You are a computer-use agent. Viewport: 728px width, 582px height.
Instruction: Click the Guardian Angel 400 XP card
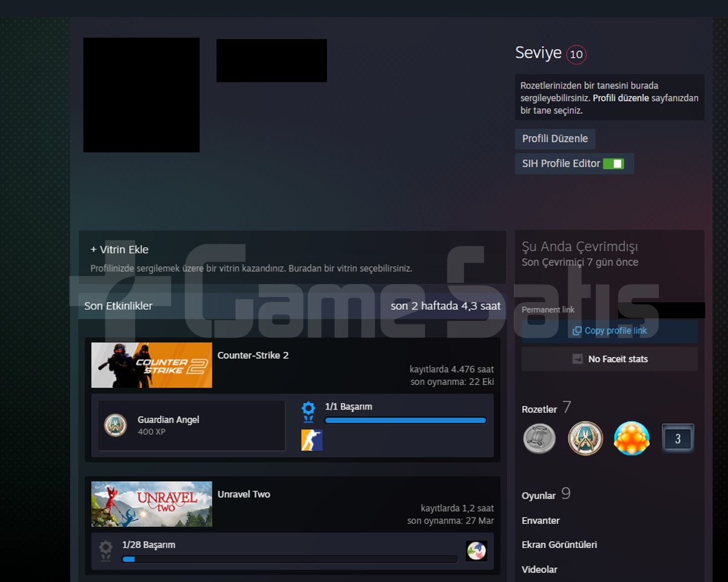(192, 426)
